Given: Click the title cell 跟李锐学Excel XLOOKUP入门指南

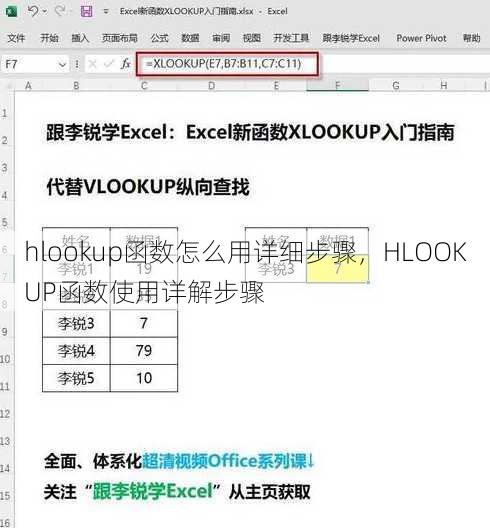Looking at the screenshot, I should 250,132.
